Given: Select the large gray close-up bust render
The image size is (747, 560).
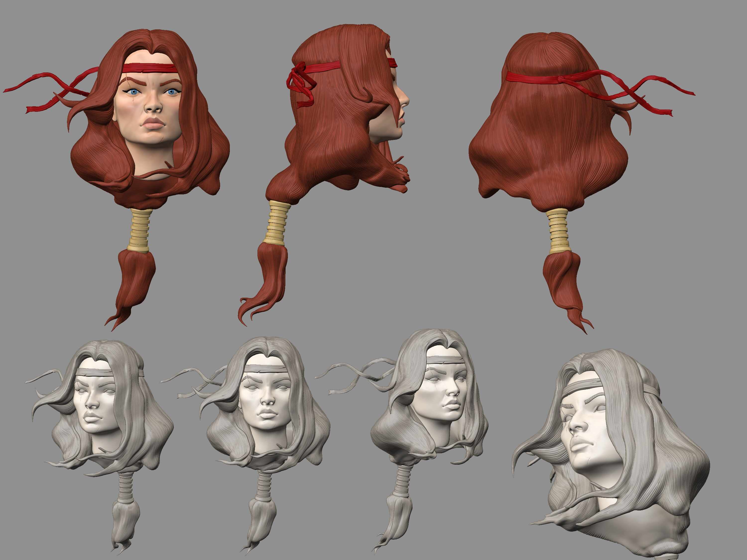Looking at the screenshot, I should pyautogui.click(x=611, y=454).
